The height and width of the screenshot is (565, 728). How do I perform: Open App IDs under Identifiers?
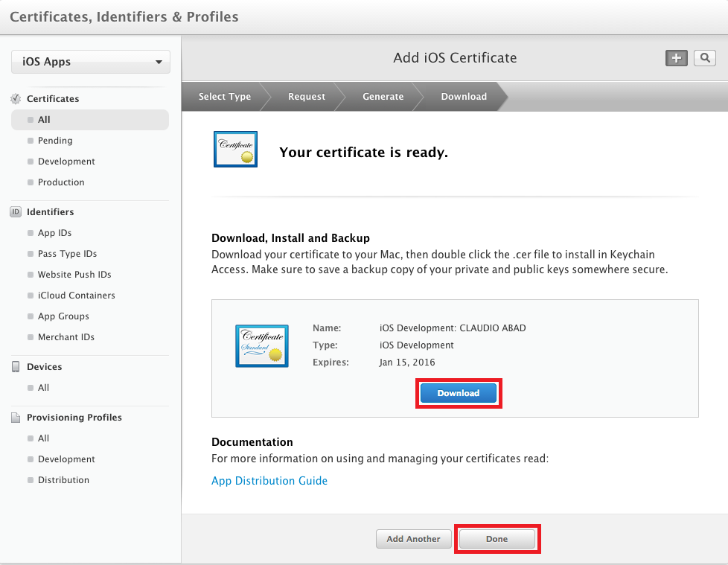point(55,232)
